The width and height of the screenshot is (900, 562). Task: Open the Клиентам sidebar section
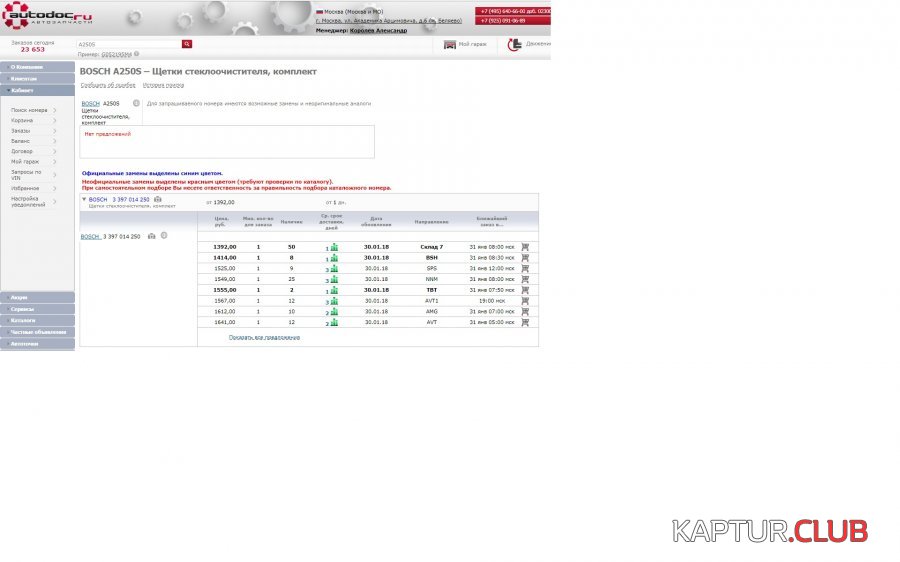pos(37,79)
